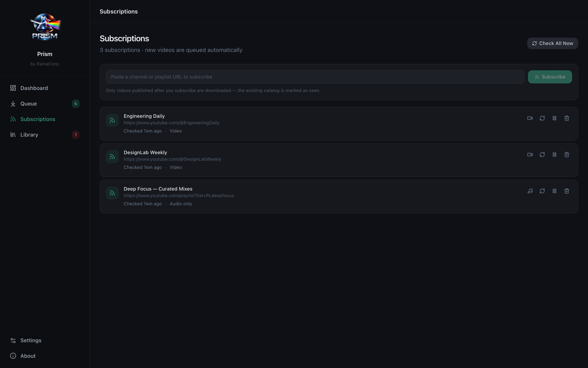Viewport: 588px width, 368px height.
Task: Toggle video mode icon for DesignLab Weekly
Action: (x=530, y=155)
